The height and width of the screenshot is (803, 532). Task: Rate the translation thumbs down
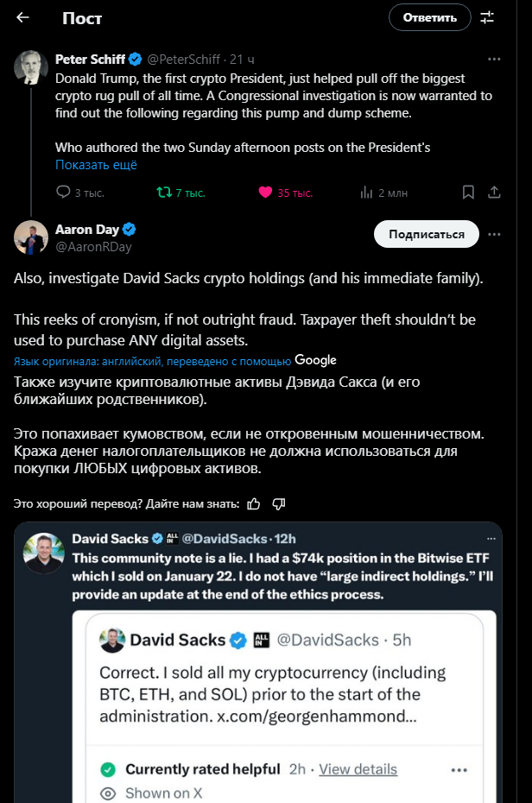pyautogui.click(x=278, y=503)
